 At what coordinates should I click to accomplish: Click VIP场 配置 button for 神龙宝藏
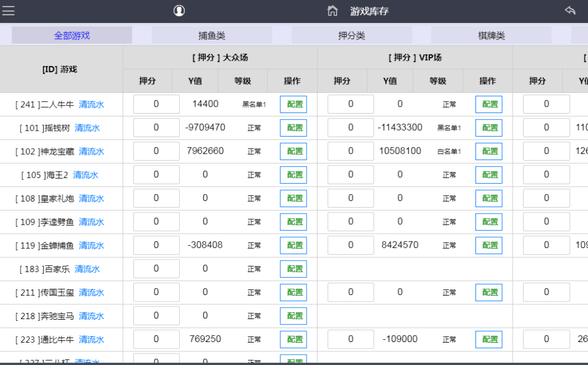pyautogui.click(x=489, y=152)
